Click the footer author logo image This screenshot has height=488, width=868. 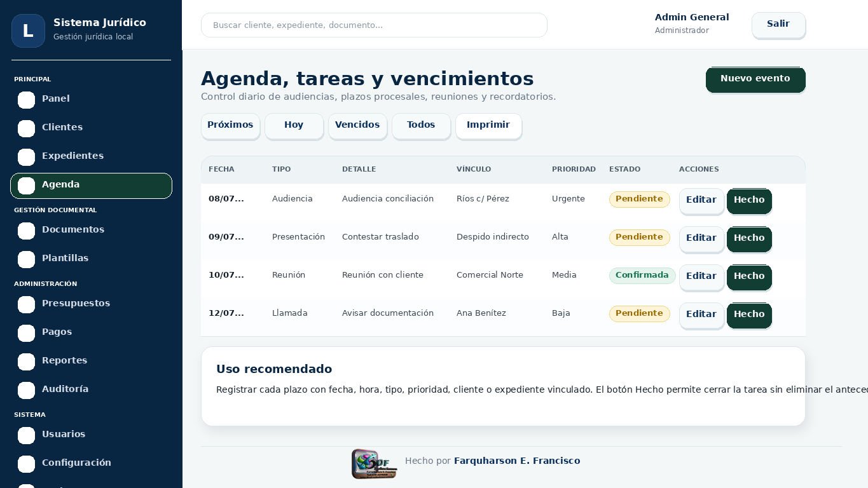(375, 464)
